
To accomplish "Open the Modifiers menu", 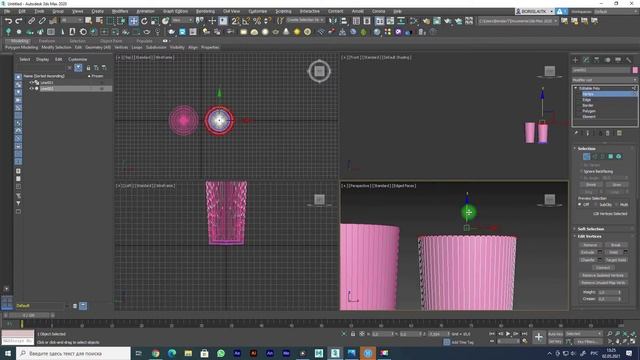I will point(120,11).
